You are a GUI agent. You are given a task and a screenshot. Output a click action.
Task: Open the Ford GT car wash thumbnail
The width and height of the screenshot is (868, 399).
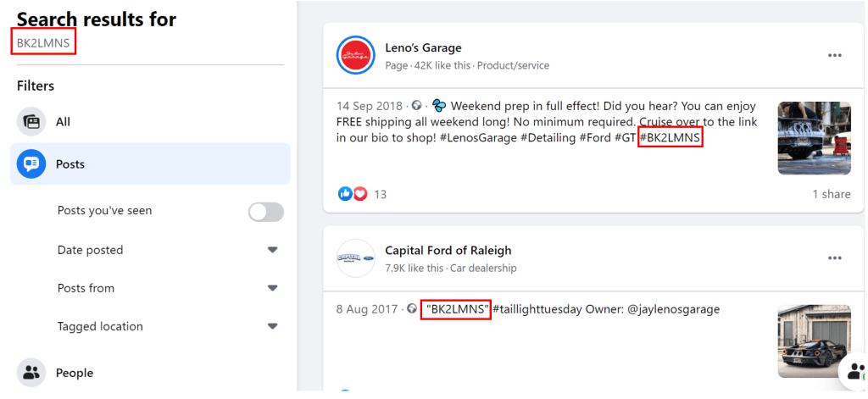[x=815, y=138]
